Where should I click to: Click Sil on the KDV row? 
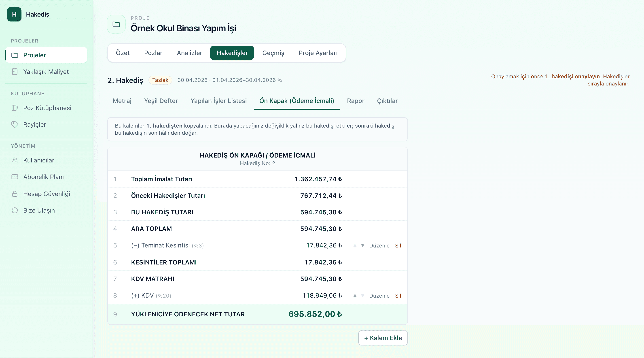click(x=398, y=296)
